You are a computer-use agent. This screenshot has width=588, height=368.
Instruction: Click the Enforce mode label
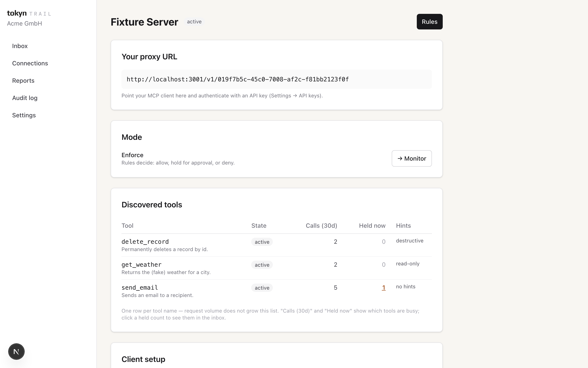pyautogui.click(x=133, y=155)
